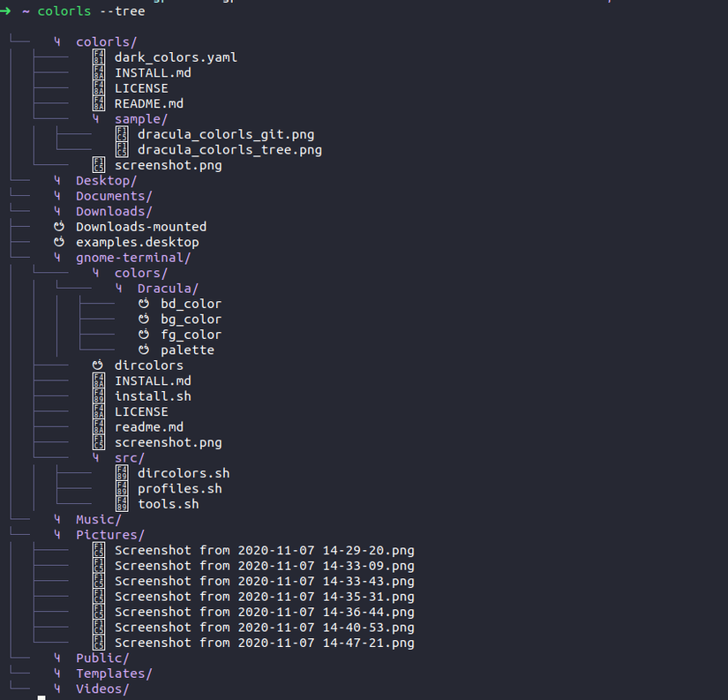Click the Videos/ directory name
This screenshot has height=700, width=728.
[102, 689]
